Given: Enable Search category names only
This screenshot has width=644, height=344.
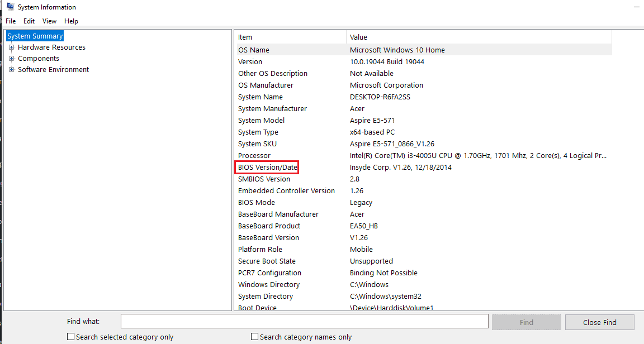Looking at the screenshot, I should pos(254,336).
